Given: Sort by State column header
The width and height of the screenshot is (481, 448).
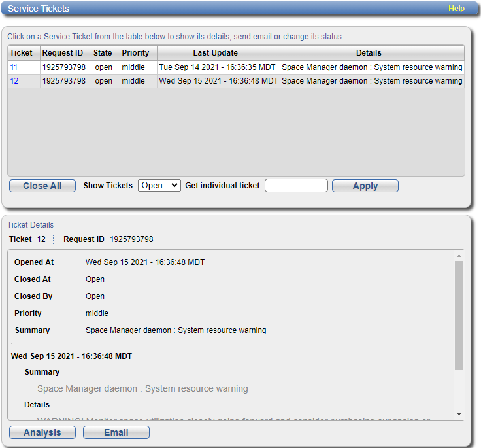Looking at the screenshot, I should (x=103, y=53).
